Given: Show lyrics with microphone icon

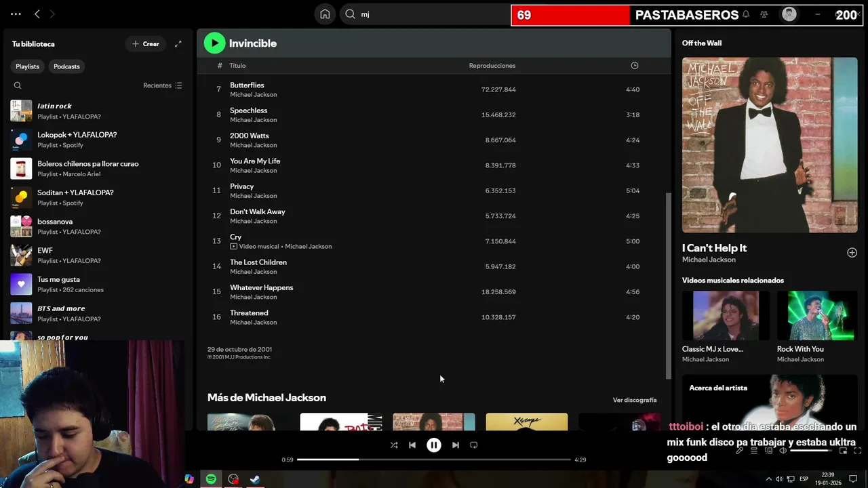Looking at the screenshot, I should click(x=740, y=451).
